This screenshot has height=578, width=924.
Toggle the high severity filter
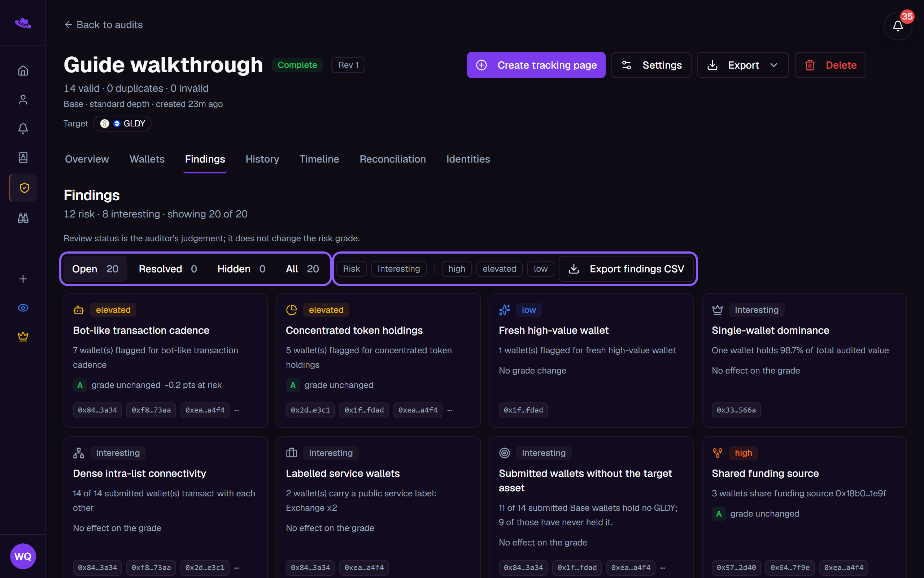click(x=457, y=269)
